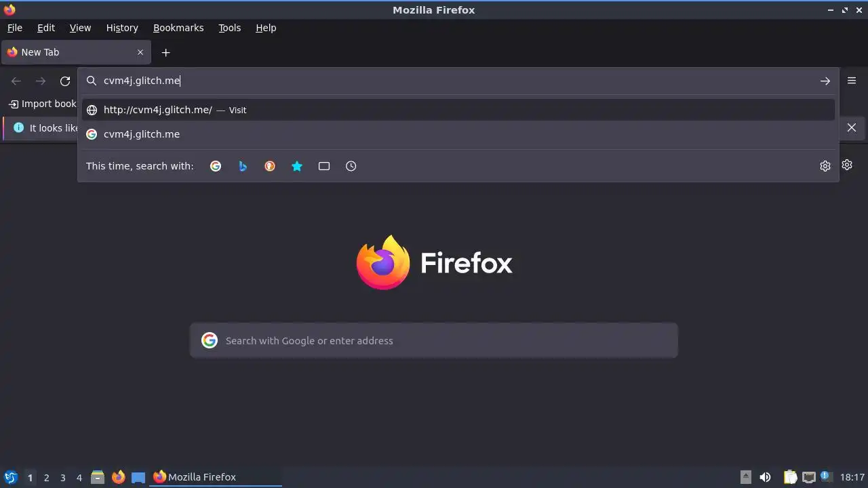Open search settings gear in urlbar dropdown
868x488 pixels.
[x=825, y=166]
